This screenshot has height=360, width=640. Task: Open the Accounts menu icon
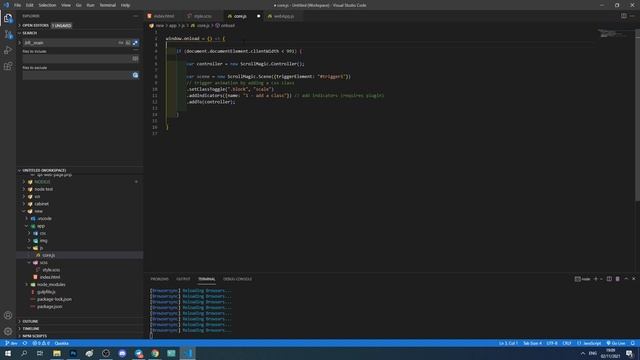(x=8, y=315)
